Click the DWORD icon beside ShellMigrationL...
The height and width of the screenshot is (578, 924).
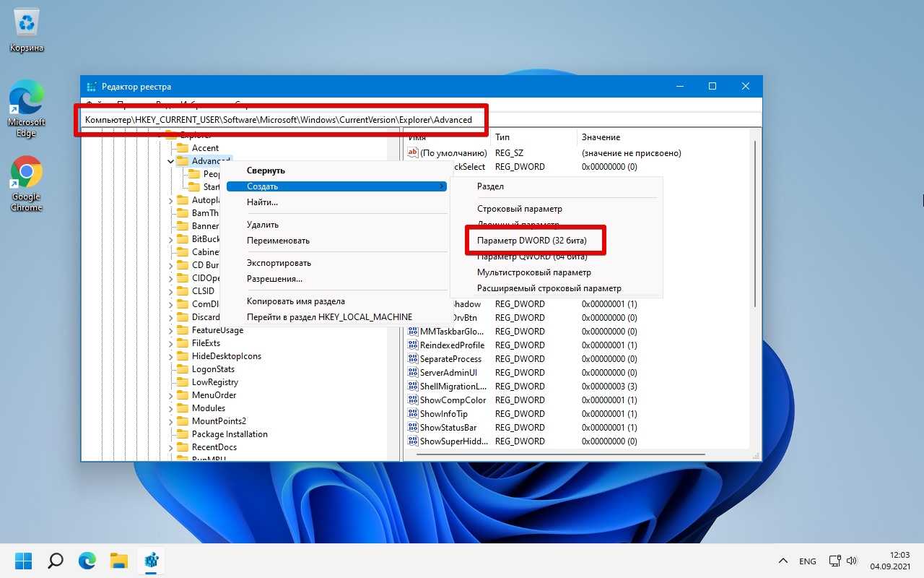pyautogui.click(x=413, y=387)
